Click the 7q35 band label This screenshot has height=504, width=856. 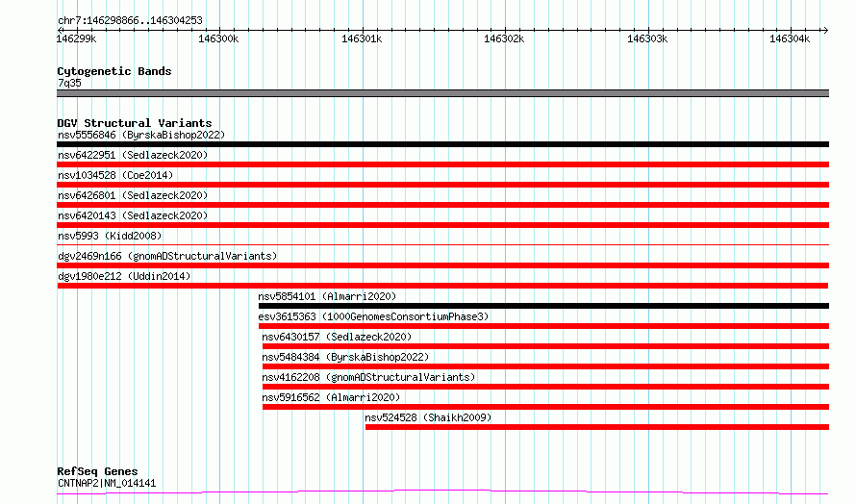[69, 83]
